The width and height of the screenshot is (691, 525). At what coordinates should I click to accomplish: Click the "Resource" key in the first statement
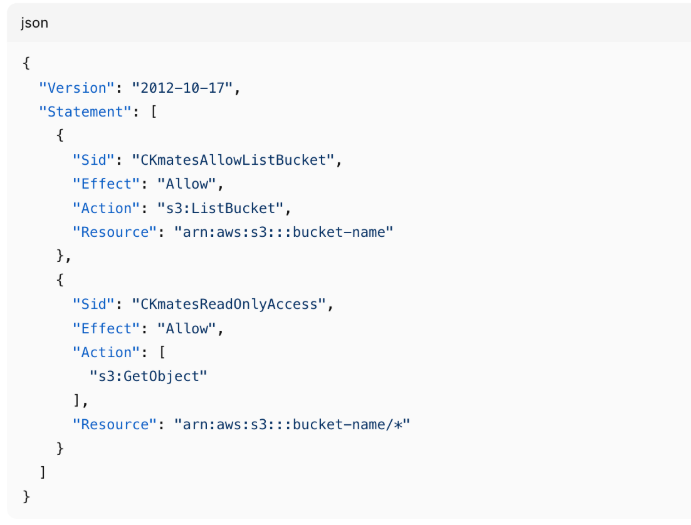pyautogui.click(x=113, y=232)
